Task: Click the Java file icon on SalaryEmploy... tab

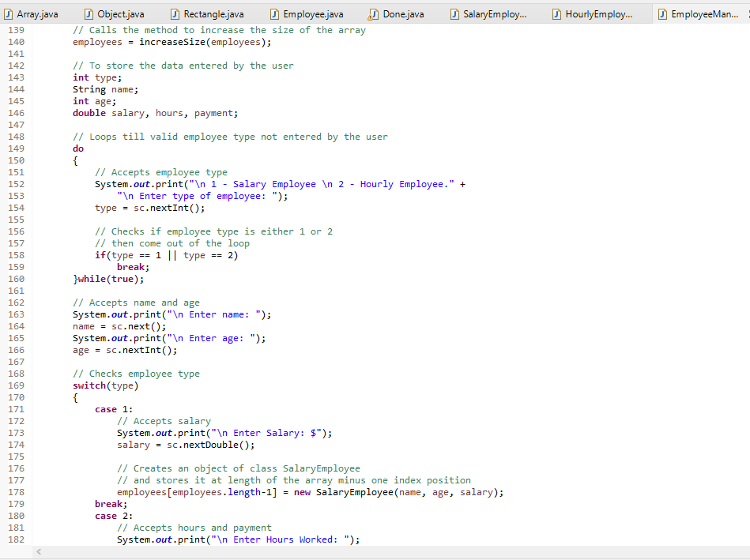Action: [x=455, y=14]
